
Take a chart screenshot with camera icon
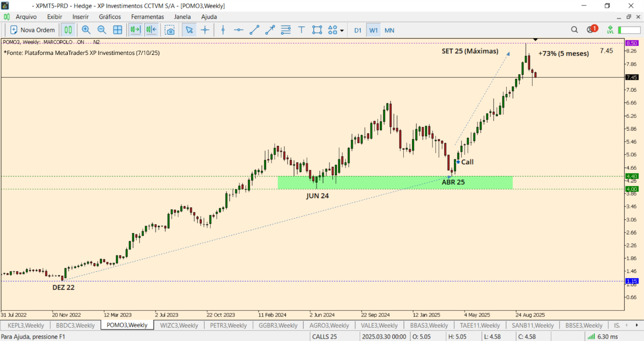coord(170,30)
